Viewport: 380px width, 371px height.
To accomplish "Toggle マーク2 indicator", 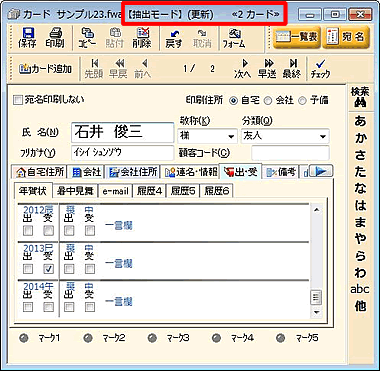I will click(x=88, y=338).
